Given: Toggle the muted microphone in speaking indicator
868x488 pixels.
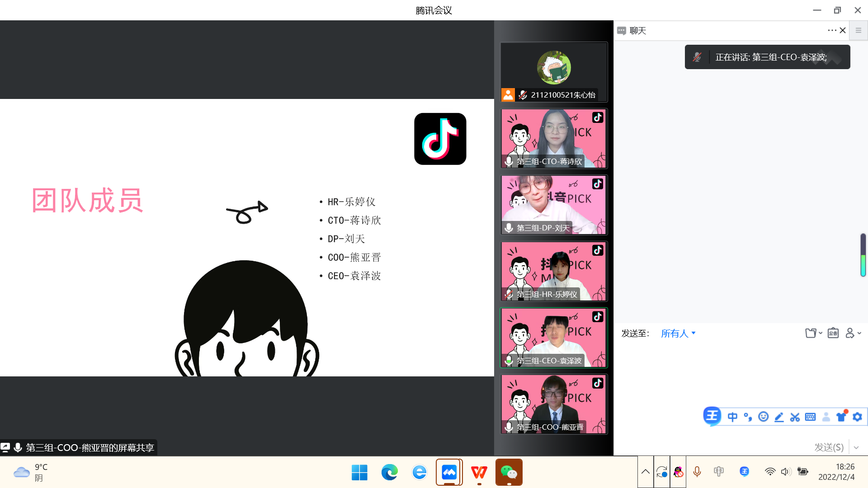Looking at the screenshot, I should pyautogui.click(x=697, y=57).
